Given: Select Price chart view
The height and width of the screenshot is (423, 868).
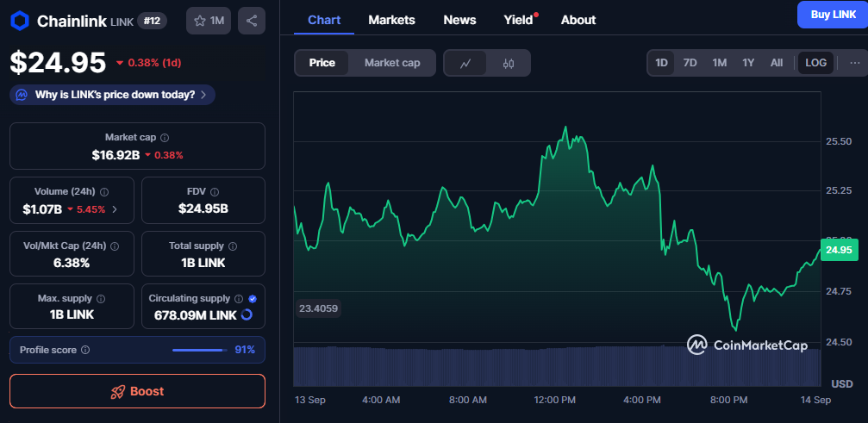Looking at the screenshot, I should 322,63.
